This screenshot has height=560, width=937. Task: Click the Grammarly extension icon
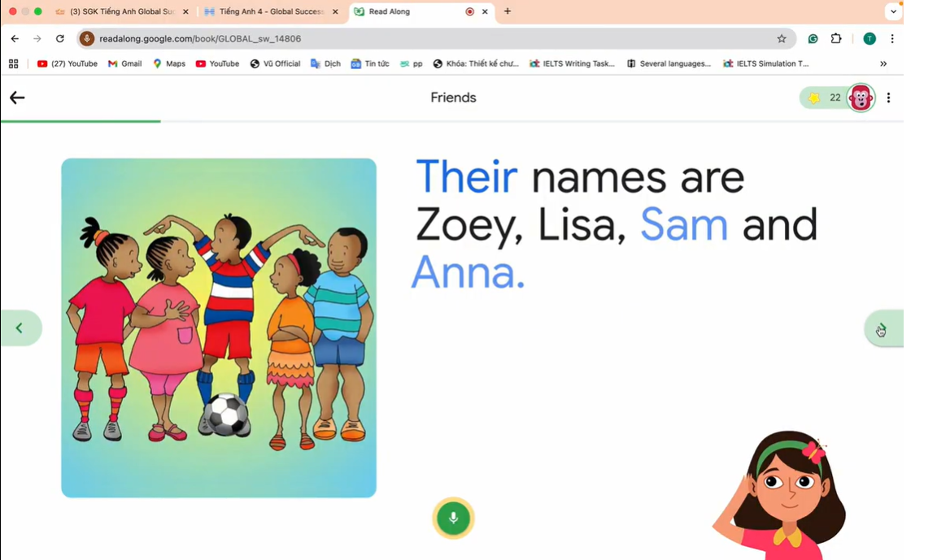pos(813,39)
